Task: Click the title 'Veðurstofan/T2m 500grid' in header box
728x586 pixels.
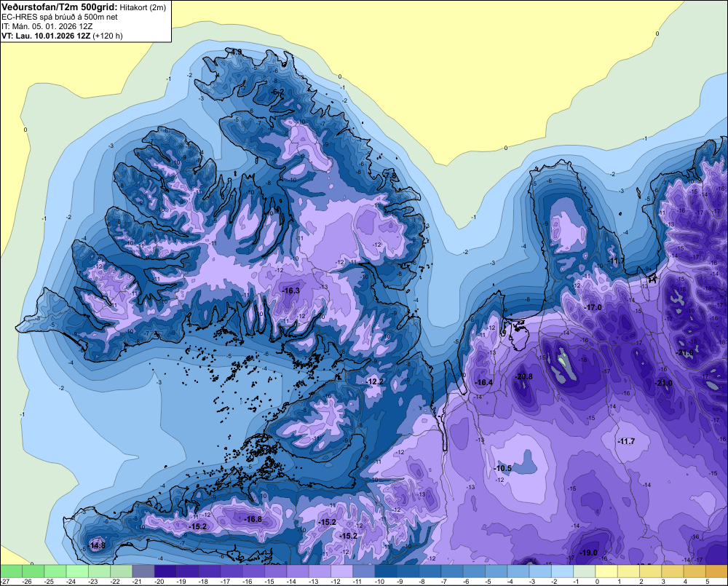Action: point(59,7)
